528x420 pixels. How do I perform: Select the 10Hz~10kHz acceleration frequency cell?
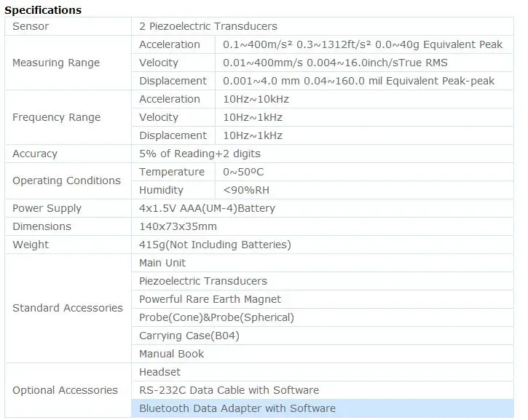point(364,99)
